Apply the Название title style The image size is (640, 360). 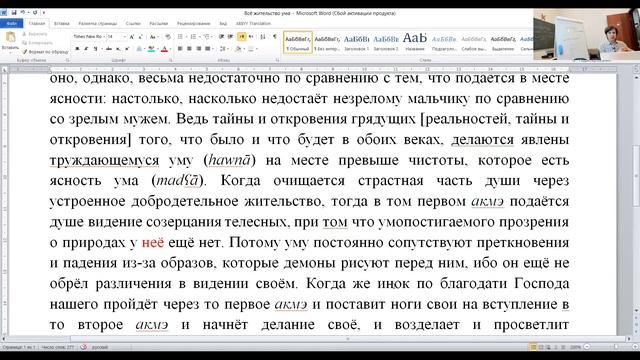(415, 42)
